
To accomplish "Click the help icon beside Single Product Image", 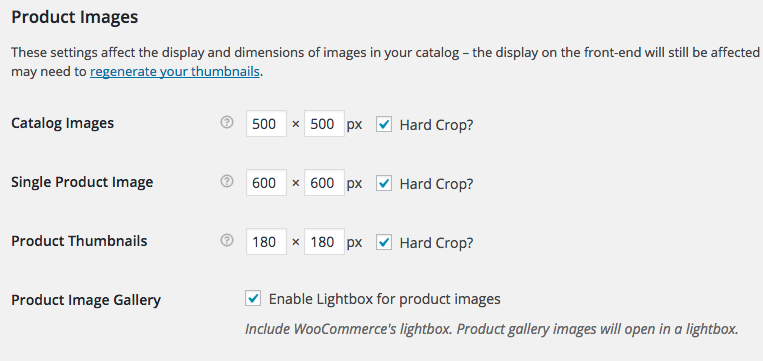I will click(227, 181).
